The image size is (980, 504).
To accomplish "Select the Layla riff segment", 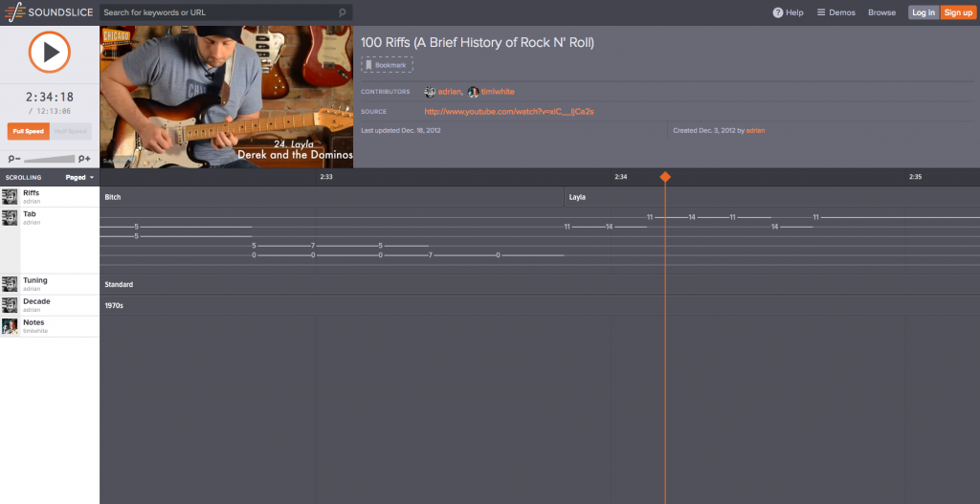I will 772,197.
